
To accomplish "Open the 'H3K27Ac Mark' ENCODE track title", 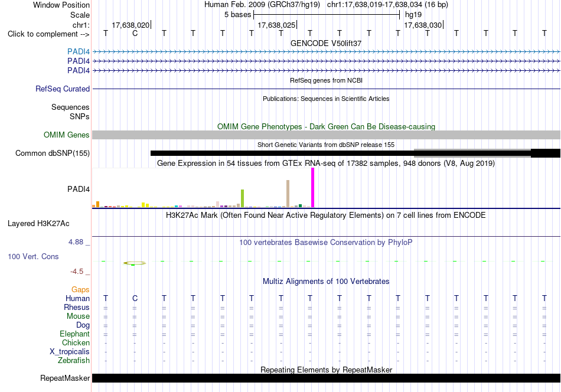I will (326, 215).
